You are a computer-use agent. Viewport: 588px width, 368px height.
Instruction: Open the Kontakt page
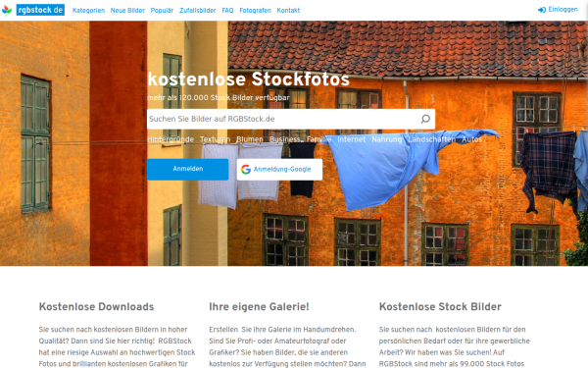(x=288, y=11)
